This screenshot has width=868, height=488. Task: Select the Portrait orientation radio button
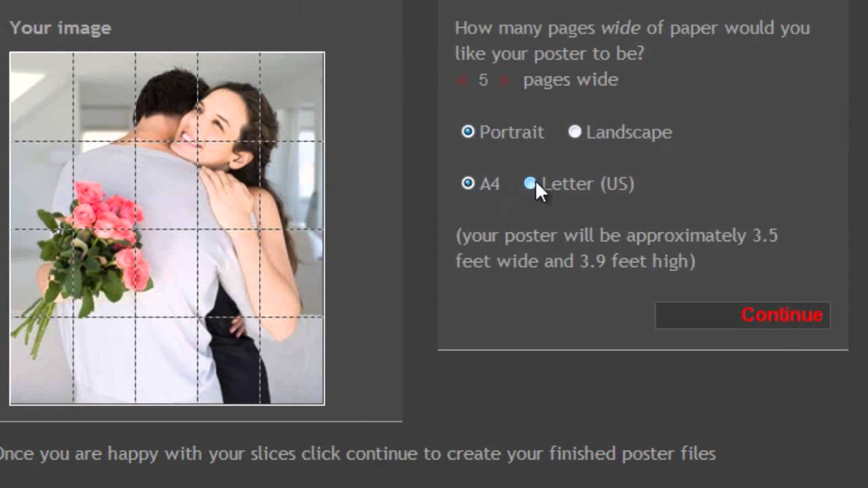click(x=468, y=131)
